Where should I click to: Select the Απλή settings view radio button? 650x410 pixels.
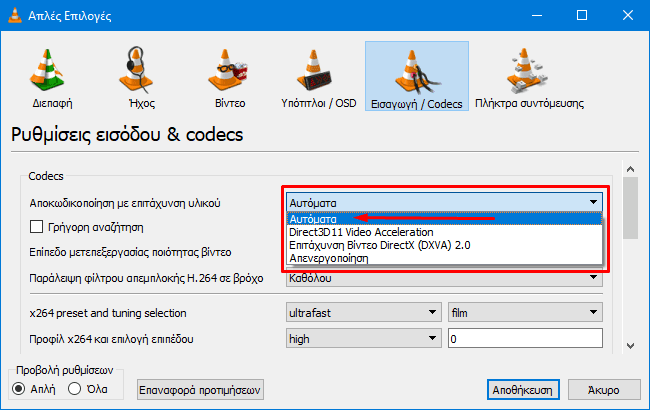click(x=19, y=389)
